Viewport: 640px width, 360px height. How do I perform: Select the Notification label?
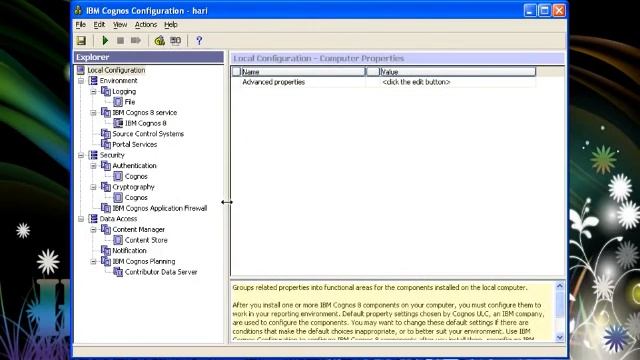click(x=129, y=251)
